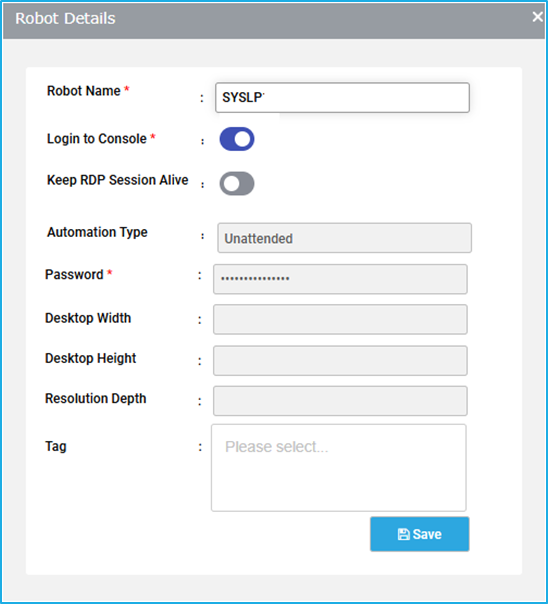Click the Save button
This screenshot has height=604, width=548.
(x=419, y=534)
